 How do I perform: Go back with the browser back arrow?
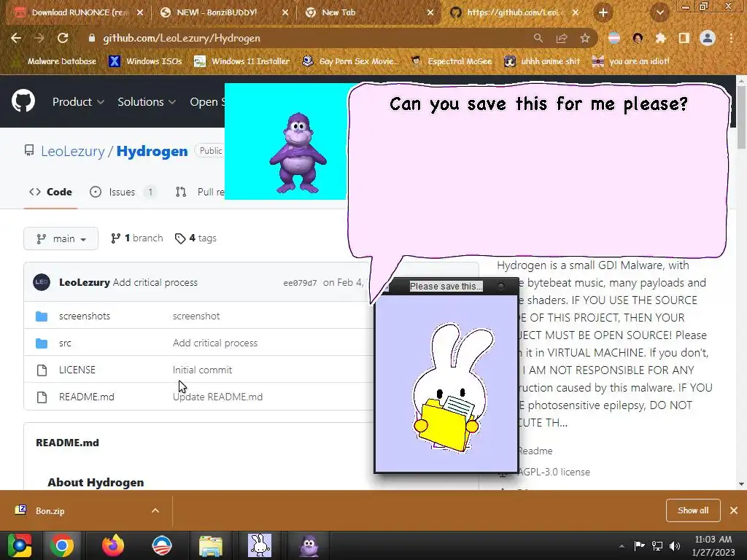pos(16,38)
